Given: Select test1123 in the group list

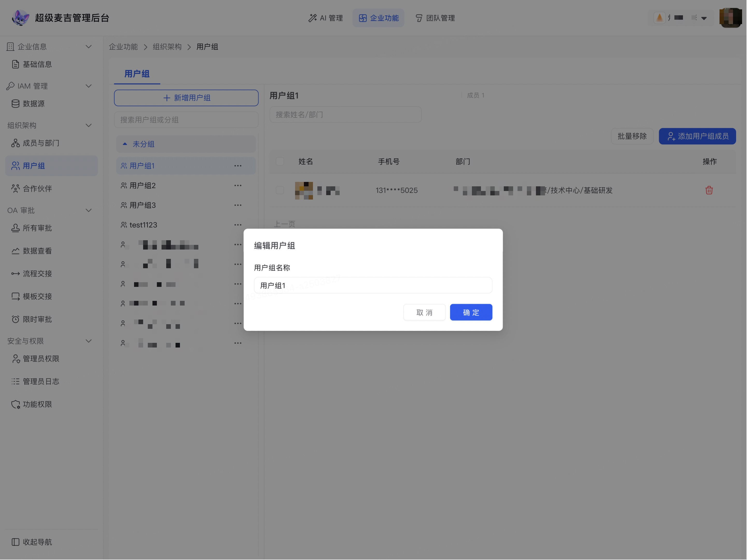Looking at the screenshot, I should pyautogui.click(x=186, y=225).
